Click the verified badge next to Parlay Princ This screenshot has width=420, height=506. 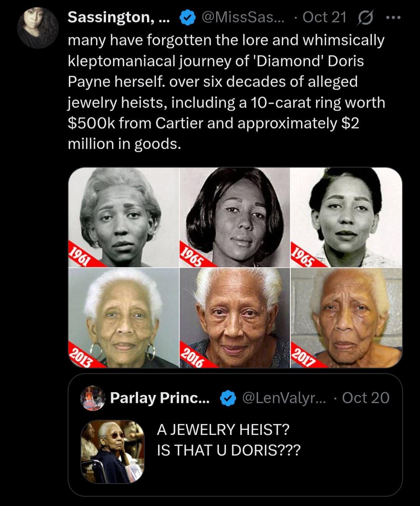[x=228, y=398]
